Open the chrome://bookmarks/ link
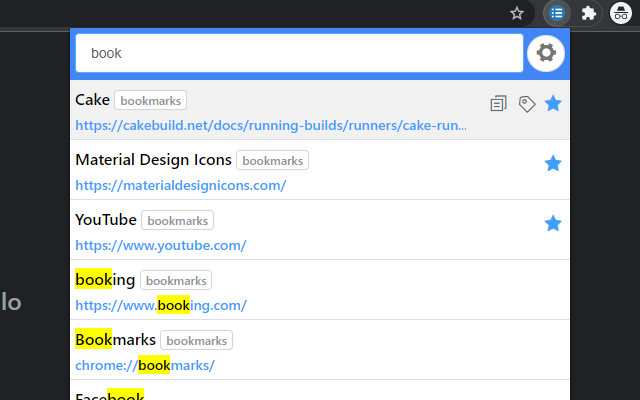The image size is (640, 400). 144,365
